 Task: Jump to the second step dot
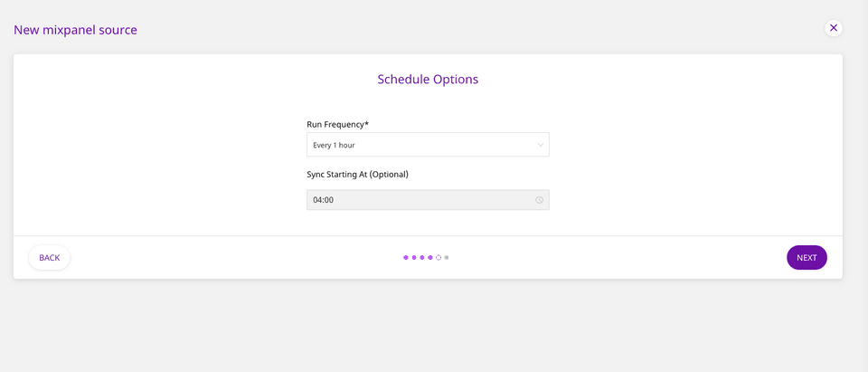414,258
